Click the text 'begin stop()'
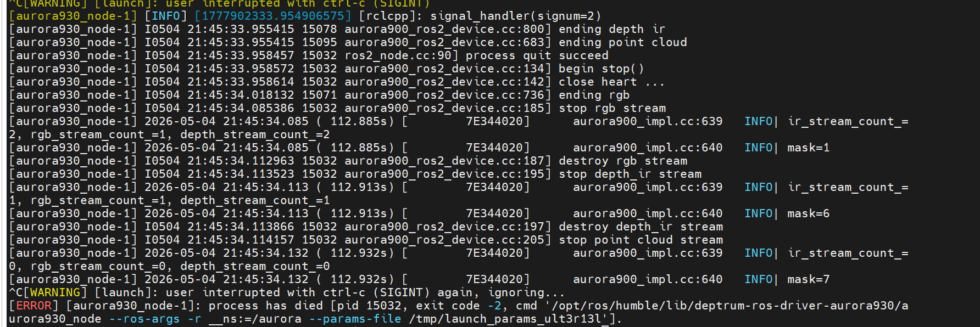 coord(602,69)
